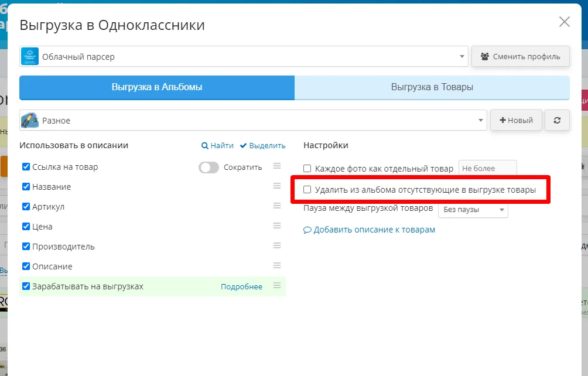Click the Выделить select link
The width and height of the screenshot is (588, 376).
coord(263,145)
